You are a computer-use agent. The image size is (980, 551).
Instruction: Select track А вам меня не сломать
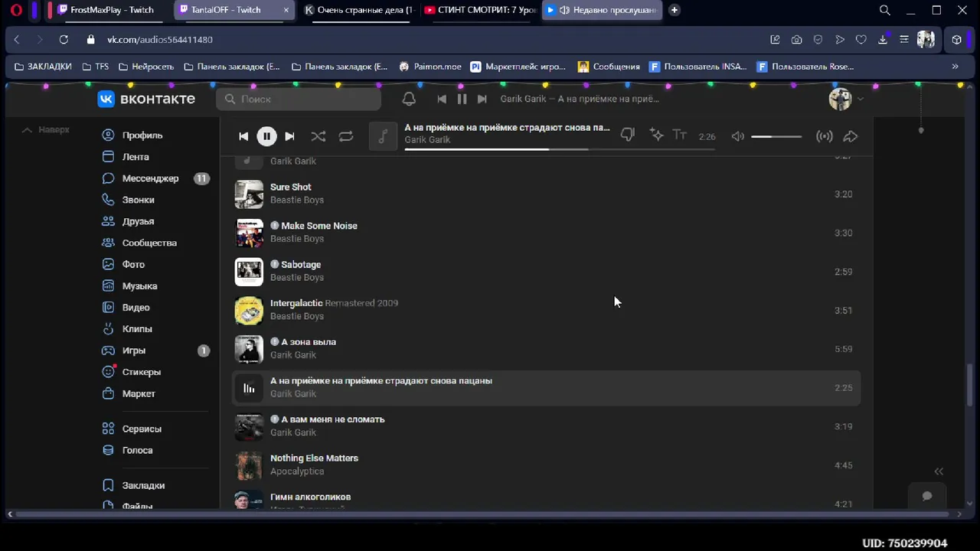point(547,426)
